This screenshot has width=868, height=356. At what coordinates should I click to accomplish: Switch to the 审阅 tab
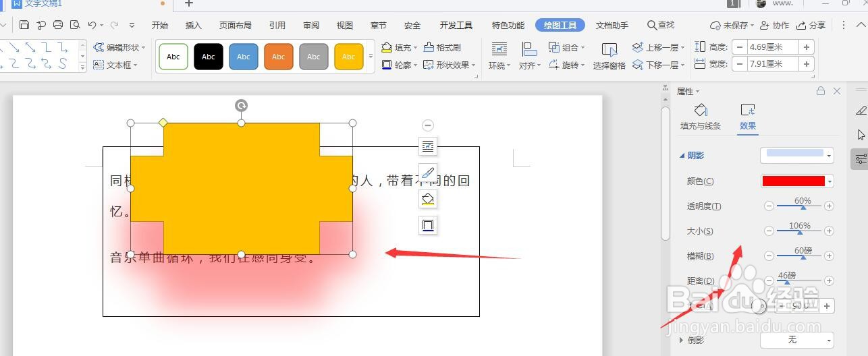tap(311, 26)
